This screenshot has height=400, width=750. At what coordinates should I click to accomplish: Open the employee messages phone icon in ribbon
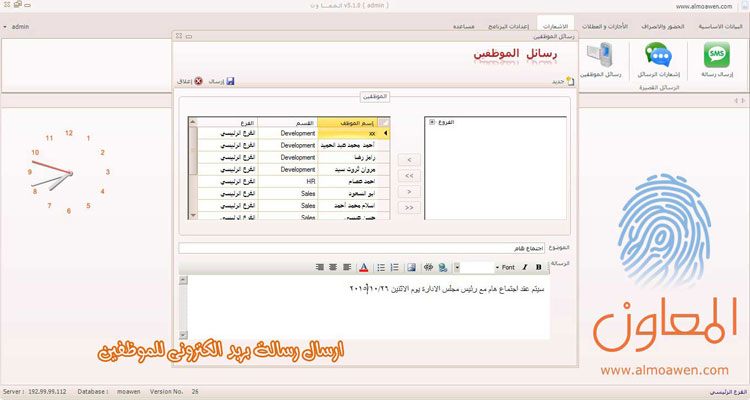600,55
